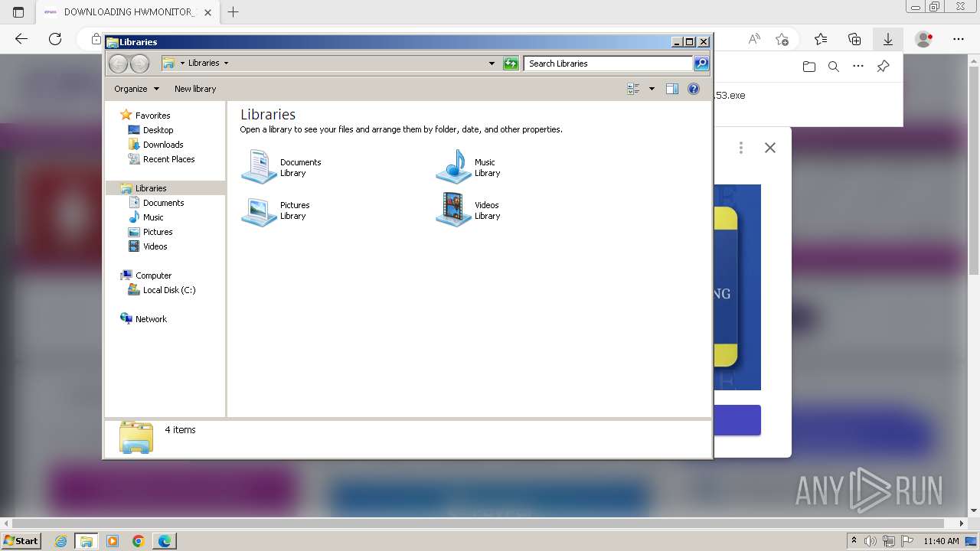Select Network in navigation pane
980x551 pixels.
click(151, 319)
